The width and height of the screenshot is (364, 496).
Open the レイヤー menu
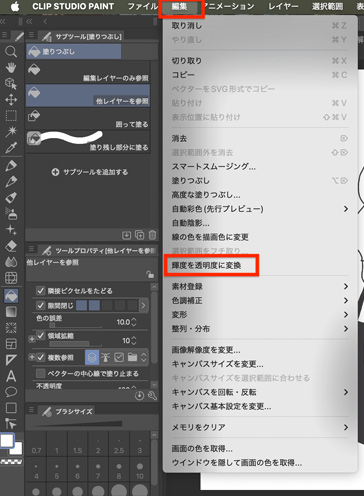283,7
